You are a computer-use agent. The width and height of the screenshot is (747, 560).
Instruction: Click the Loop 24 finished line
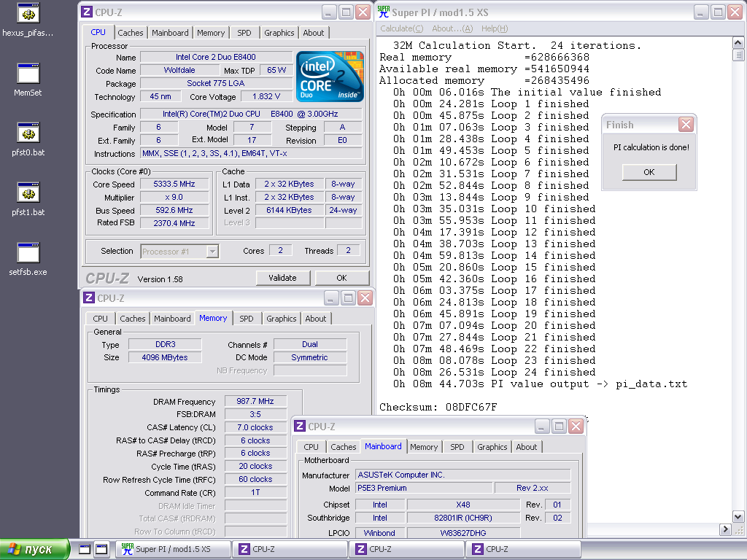[x=494, y=372]
